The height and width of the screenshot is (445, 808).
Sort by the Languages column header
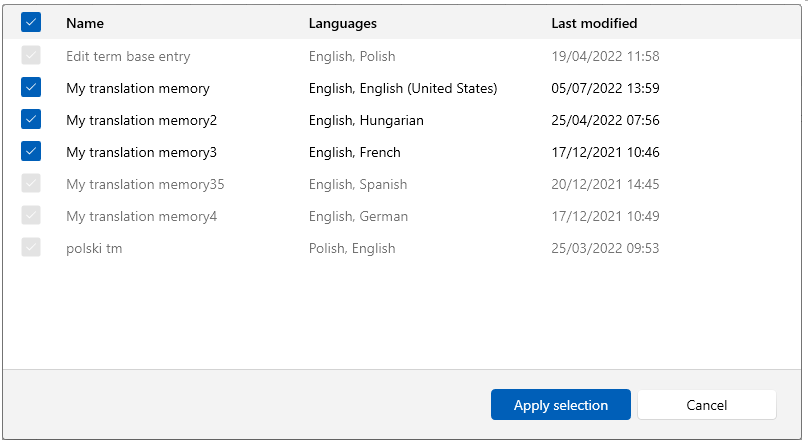click(x=342, y=23)
